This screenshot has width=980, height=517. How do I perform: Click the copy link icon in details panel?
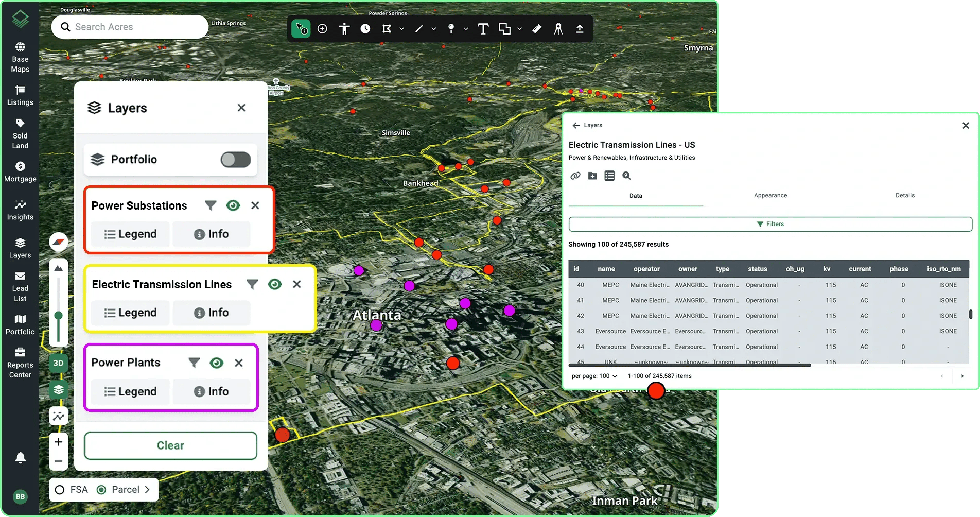click(575, 176)
